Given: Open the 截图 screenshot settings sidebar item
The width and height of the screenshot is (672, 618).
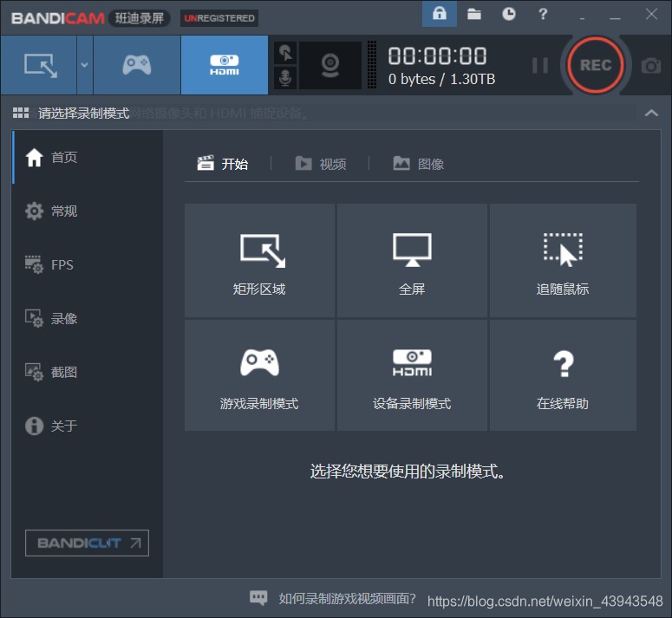Looking at the screenshot, I should point(88,372).
